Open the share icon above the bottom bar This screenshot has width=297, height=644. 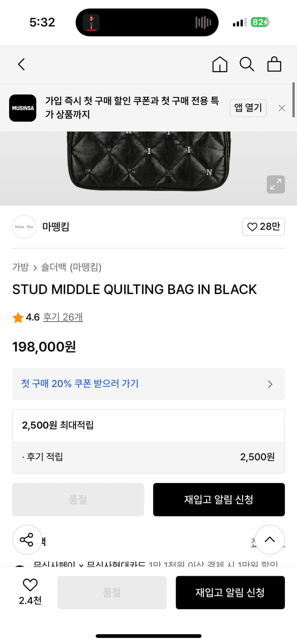click(x=27, y=540)
